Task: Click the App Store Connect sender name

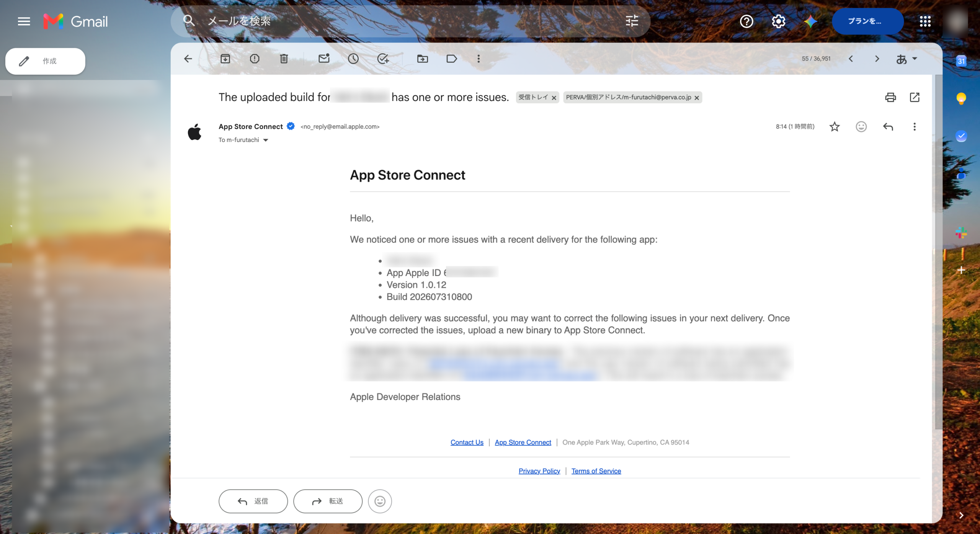Action: 251,126
